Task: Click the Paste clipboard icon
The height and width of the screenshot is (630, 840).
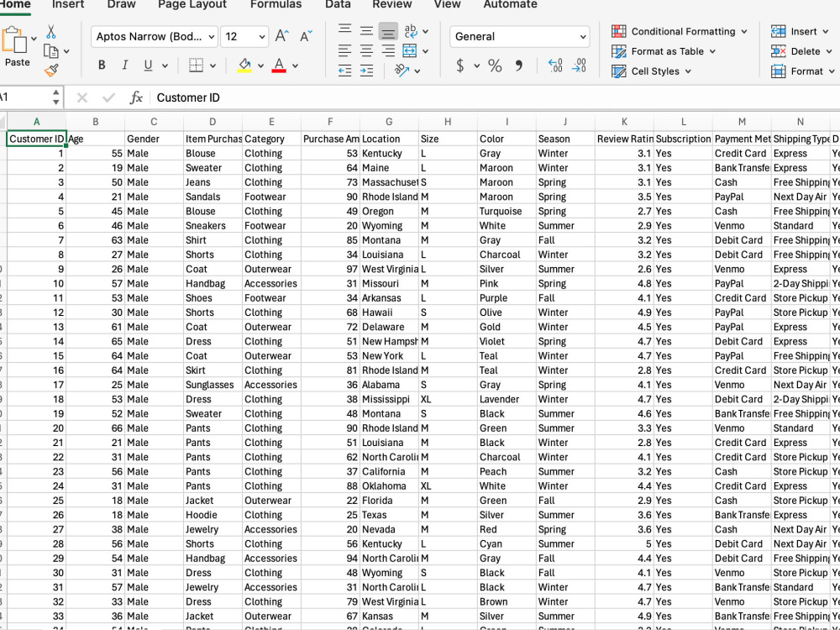Action: tap(15, 39)
